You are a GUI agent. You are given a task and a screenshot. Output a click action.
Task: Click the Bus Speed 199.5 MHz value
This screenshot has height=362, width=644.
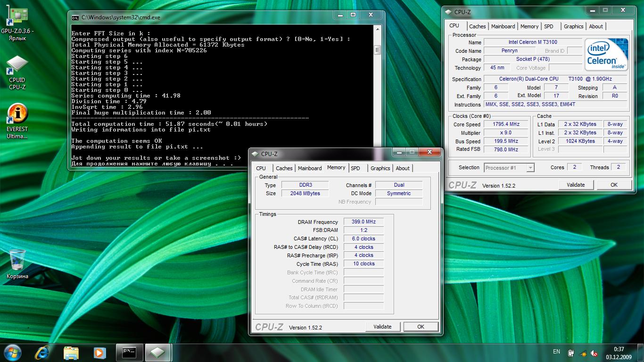click(x=506, y=141)
